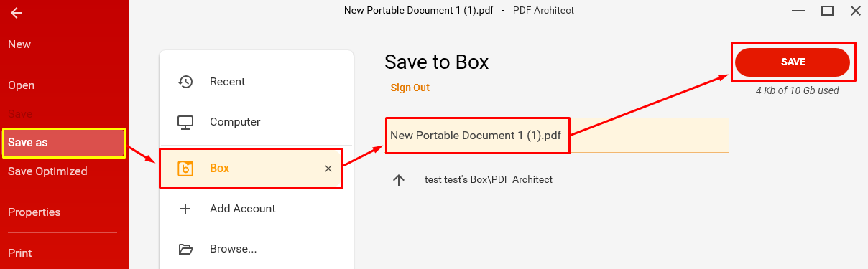Image resolution: width=868 pixels, height=269 pixels.
Task: Click the back arrow icon
Action: (17, 13)
